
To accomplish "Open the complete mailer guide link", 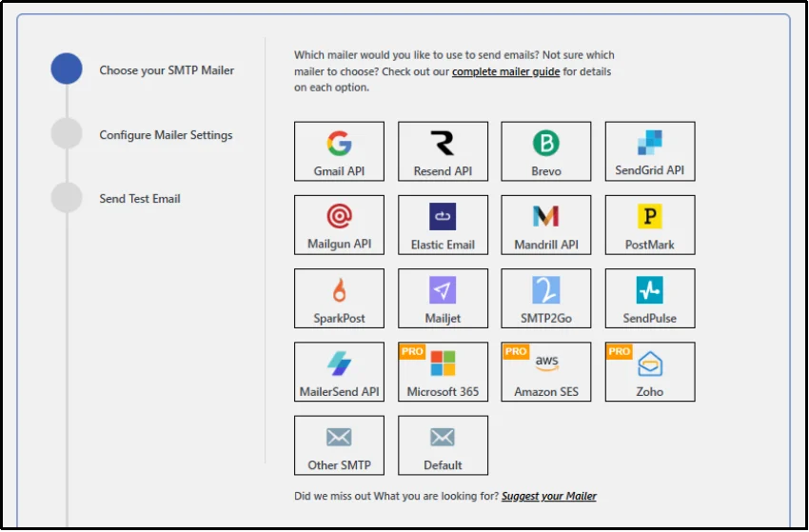I will click(505, 71).
